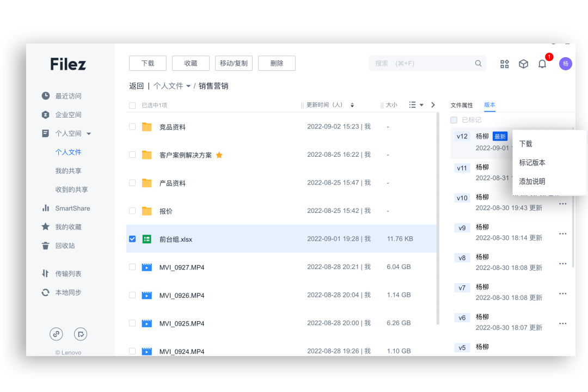
Task: Choose 标记版本 in the context menu
Action: click(x=532, y=162)
